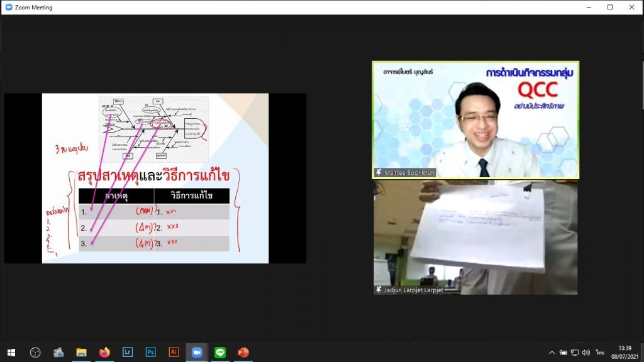This screenshot has width=644, height=362.
Task: Switch the Thai input language indicator
Action: click(601, 353)
